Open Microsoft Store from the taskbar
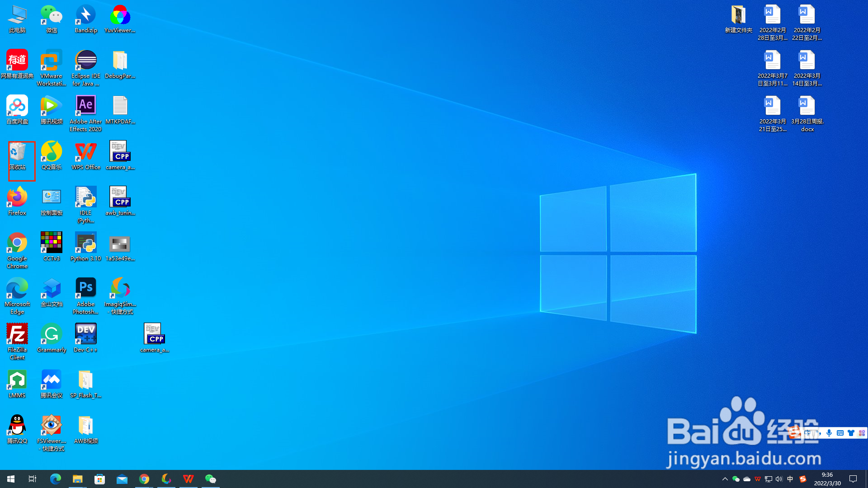868x488 pixels. (x=100, y=479)
